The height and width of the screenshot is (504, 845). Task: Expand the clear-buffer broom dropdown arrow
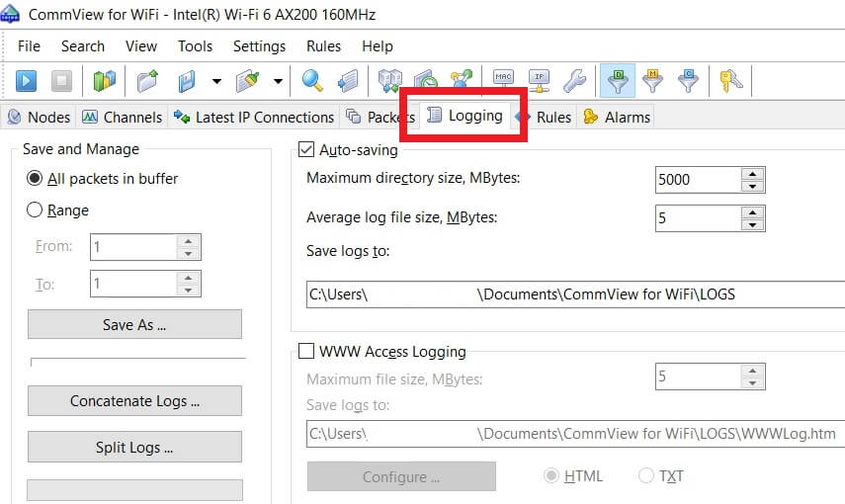pos(278,81)
